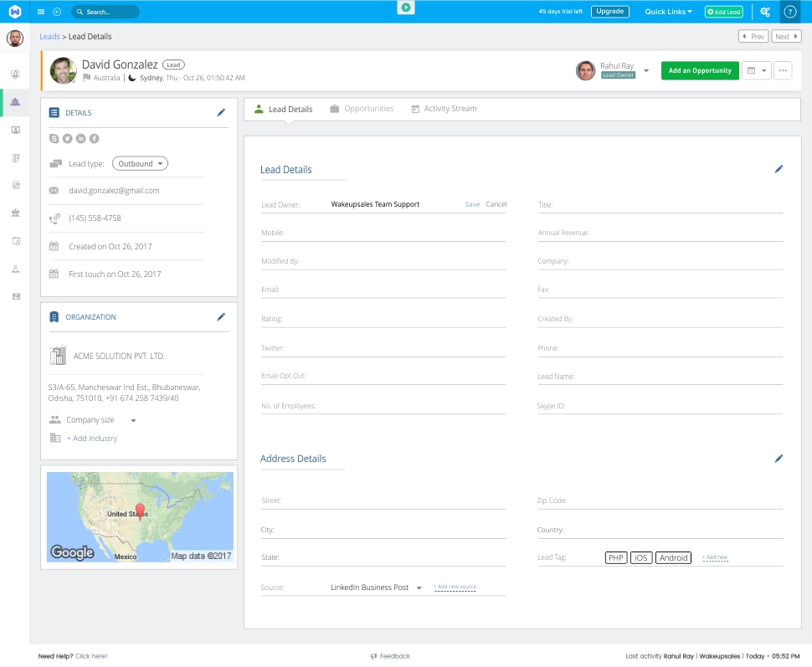
Task: Click the play button at top center
Action: click(406, 8)
